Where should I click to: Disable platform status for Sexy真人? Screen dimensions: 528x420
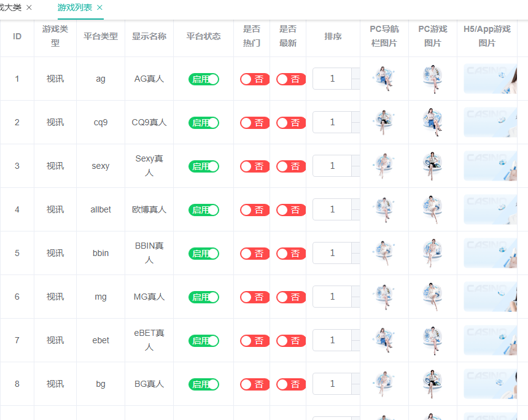[x=204, y=166]
